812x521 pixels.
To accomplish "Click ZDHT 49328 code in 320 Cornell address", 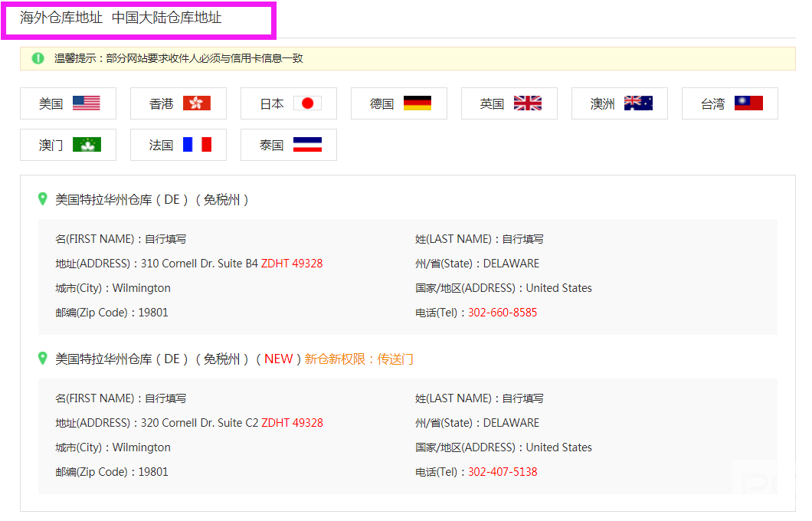I will click(x=292, y=423).
